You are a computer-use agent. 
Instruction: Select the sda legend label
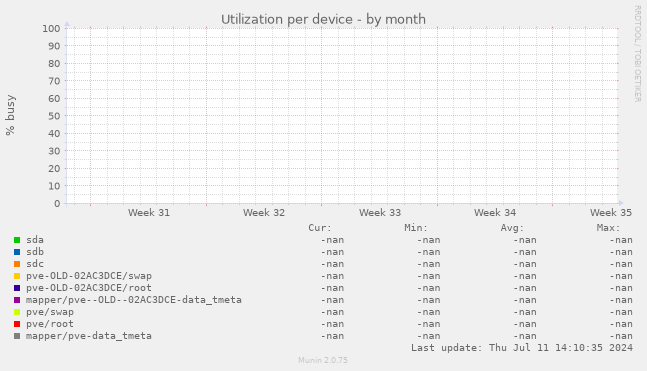35,240
